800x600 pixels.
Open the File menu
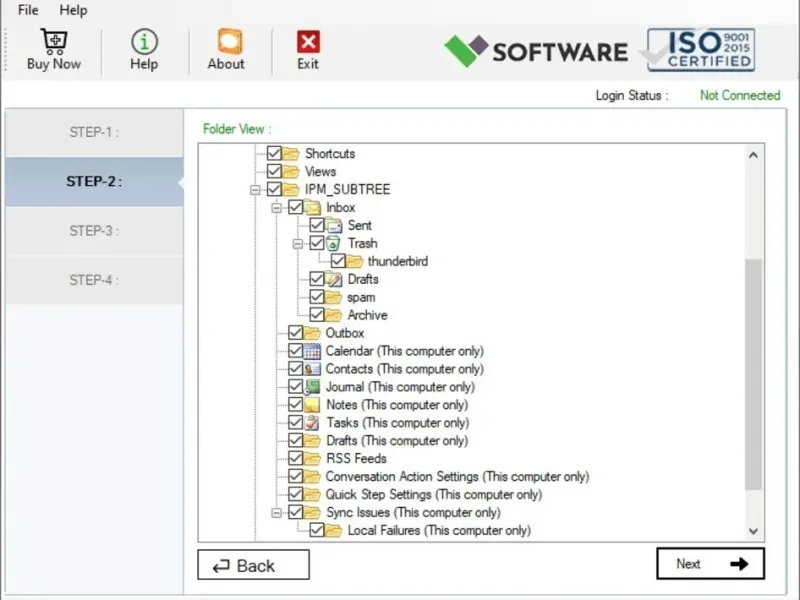click(28, 10)
